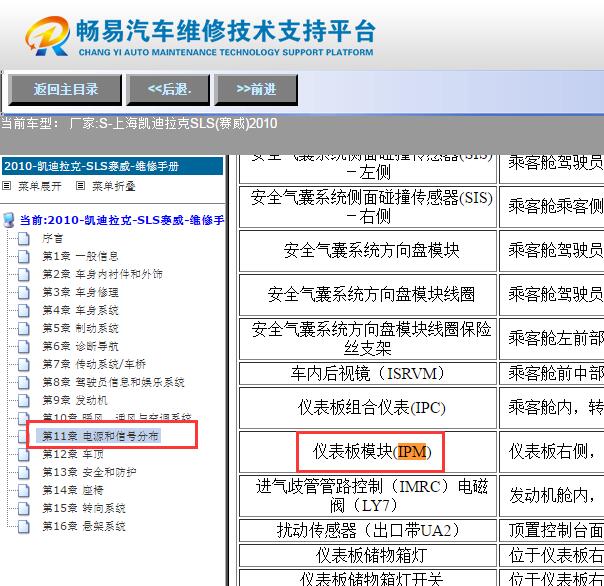This screenshot has width=604, height=586.
Task: Click the page icon beside 第8章
Action: [x=24, y=382]
